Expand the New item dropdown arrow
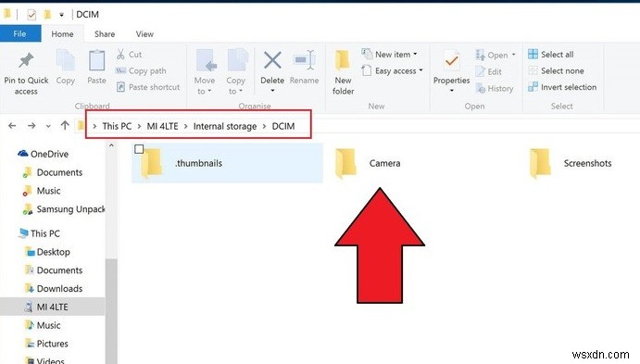 click(x=415, y=54)
